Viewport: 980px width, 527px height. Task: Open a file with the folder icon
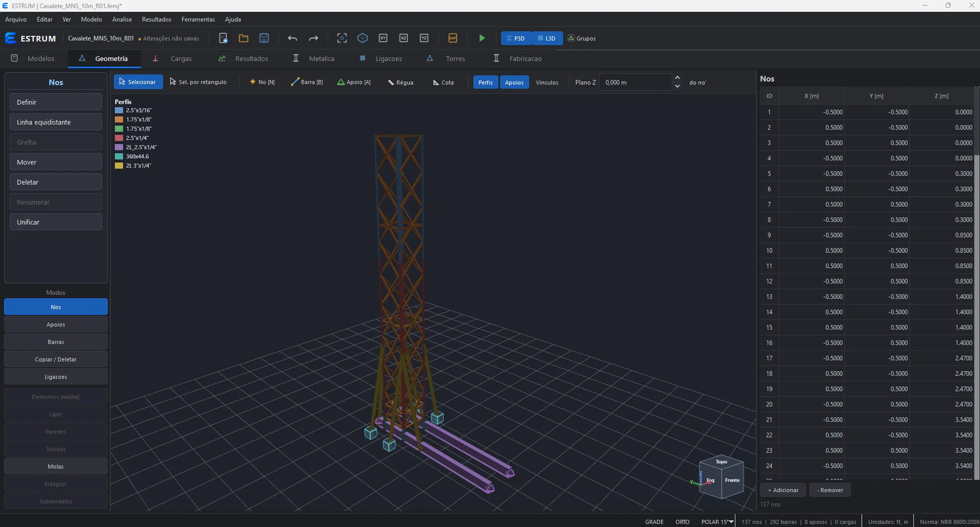coord(244,38)
